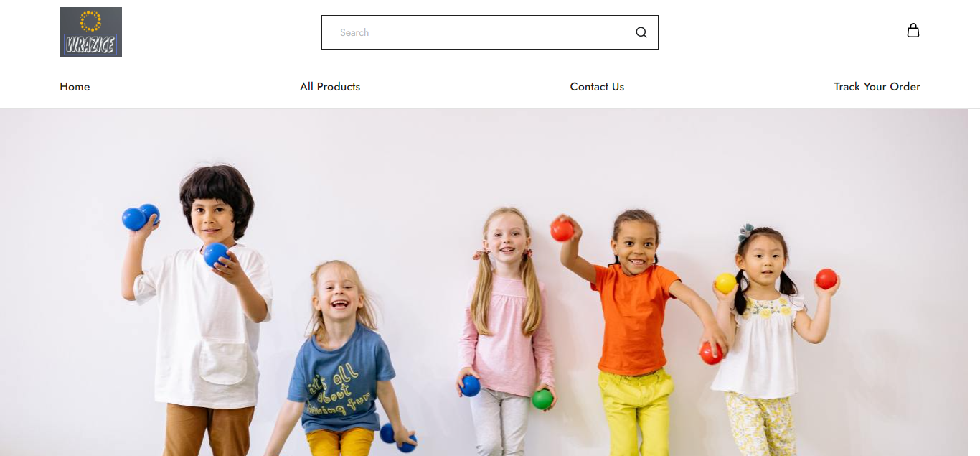
Task: Open the Contact Us page
Action: tap(597, 87)
